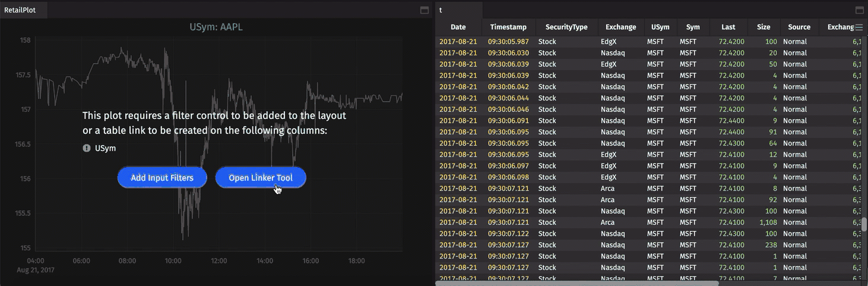This screenshot has width=868, height=286.
Task: Click the USym column header
Action: [660, 27]
